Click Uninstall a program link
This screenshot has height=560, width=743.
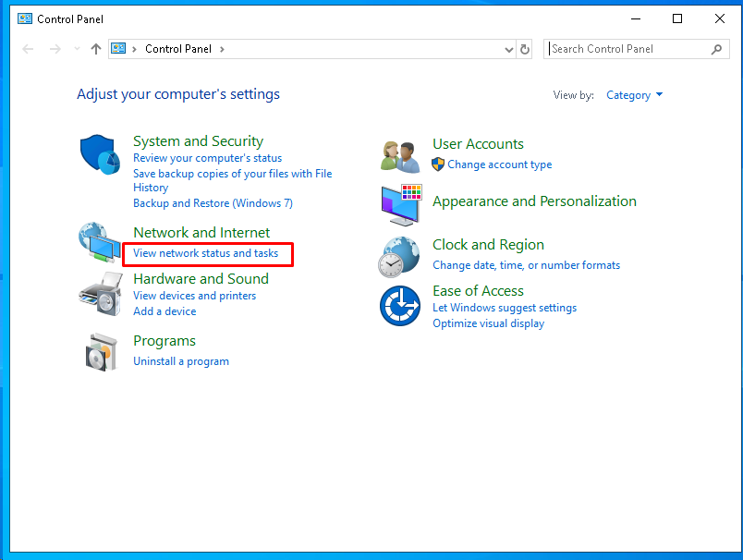pyautogui.click(x=181, y=361)
